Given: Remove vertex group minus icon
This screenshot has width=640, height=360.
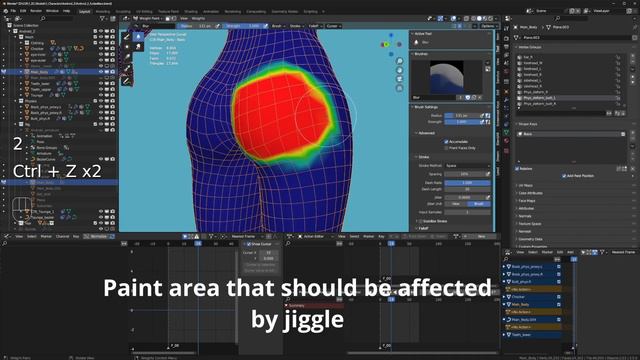Looking at the screenshot, I should point(633,62).
